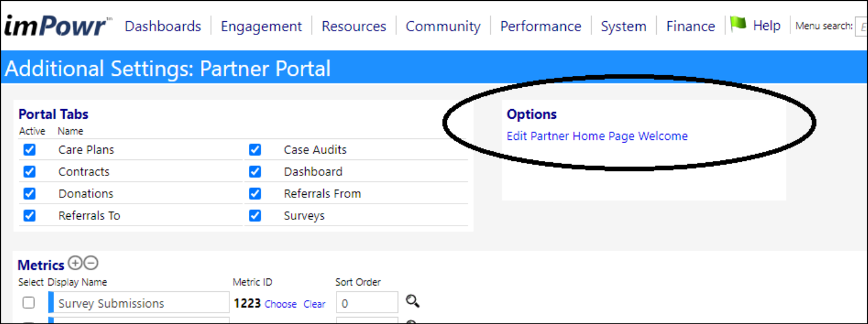Expand the Performance menu
The height and width of the screenshot is (324, 868).
click(x=541, y=26)
